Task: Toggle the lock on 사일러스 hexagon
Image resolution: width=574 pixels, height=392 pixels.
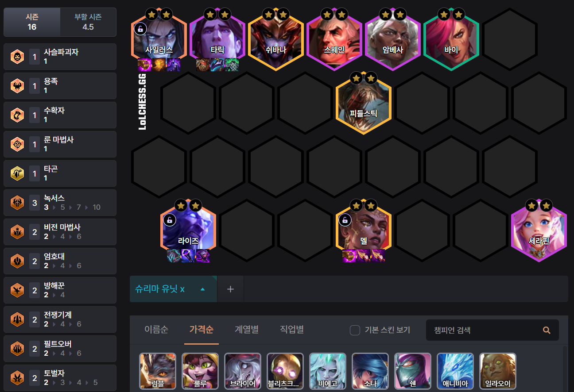Action: (x=140, y=29)
